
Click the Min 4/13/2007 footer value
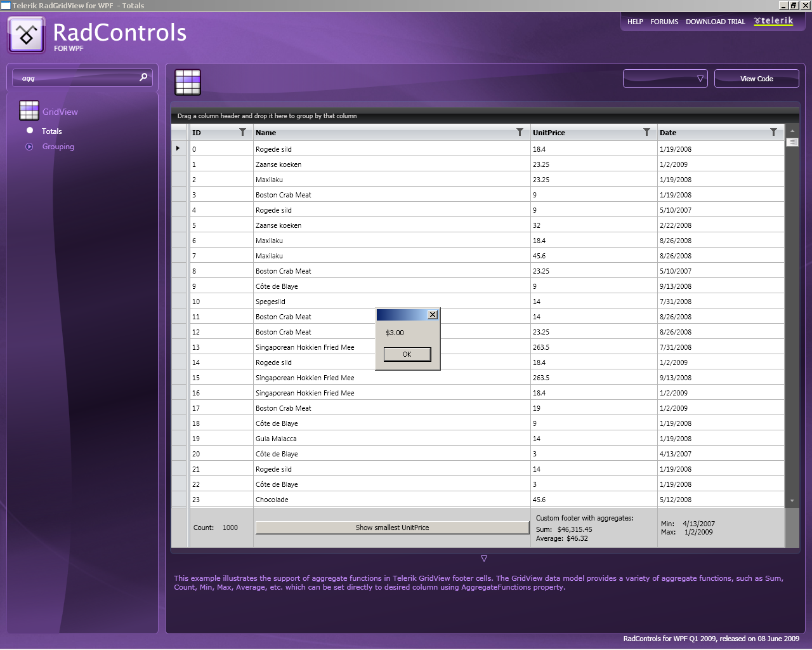[698, 524]
